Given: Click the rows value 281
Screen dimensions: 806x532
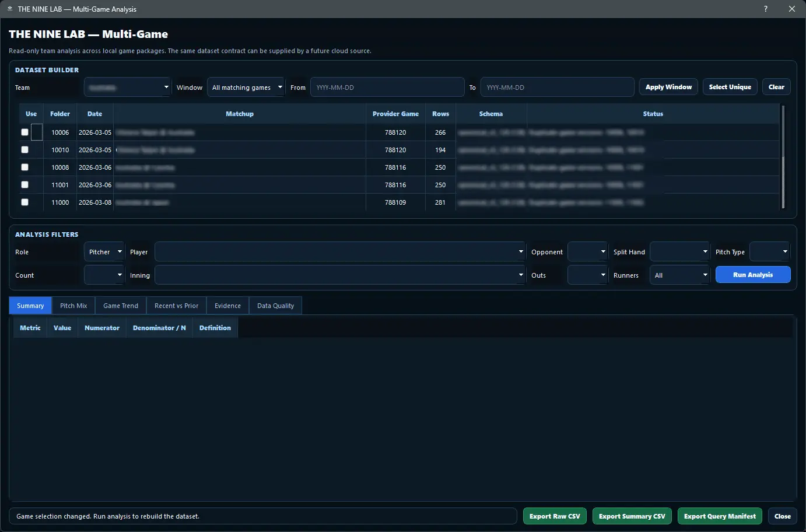Looking at the screenshot, I should click(440, 202).
